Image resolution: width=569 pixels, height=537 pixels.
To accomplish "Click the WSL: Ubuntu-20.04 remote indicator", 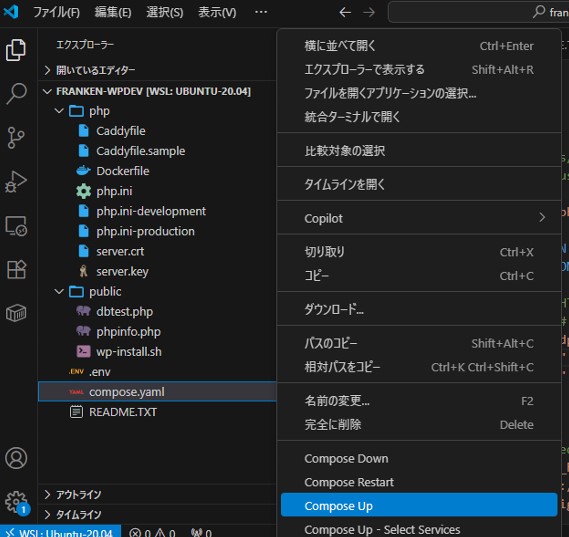I will [x=60, y=532].
